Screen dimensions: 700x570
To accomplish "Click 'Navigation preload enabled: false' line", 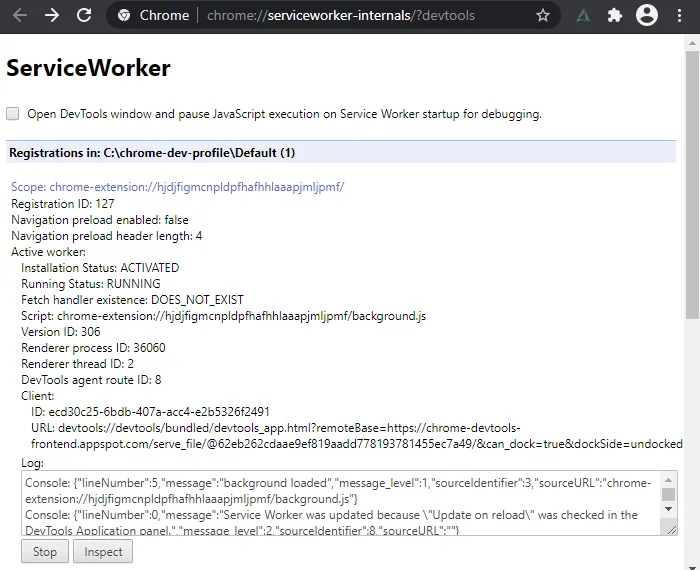I will 100,220.
